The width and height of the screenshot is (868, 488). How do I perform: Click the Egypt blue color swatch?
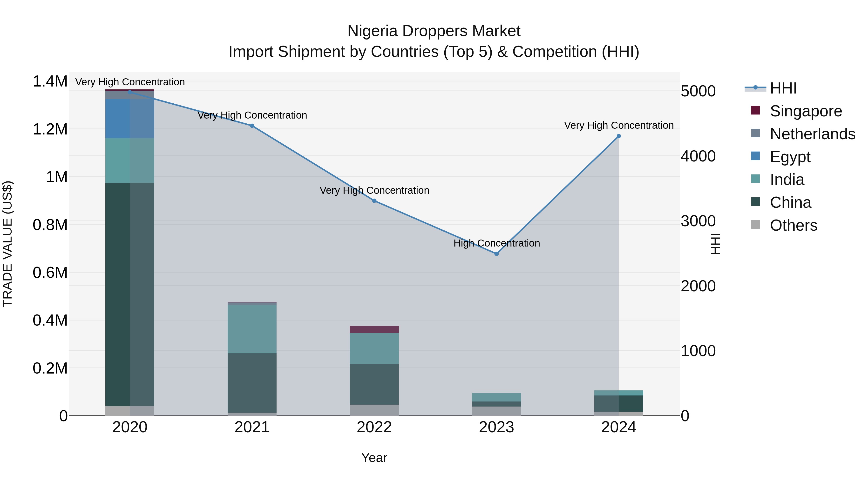tap(755, 156)
